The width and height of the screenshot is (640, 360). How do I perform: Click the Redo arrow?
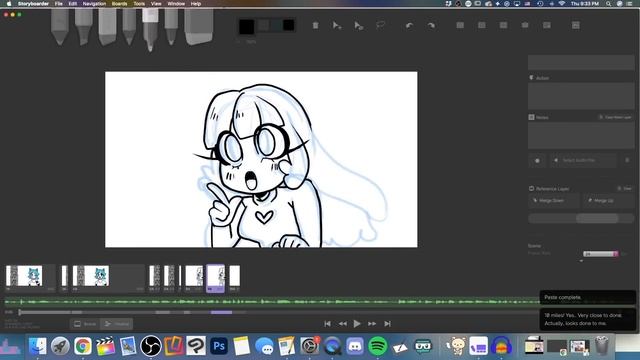click(431, 25)
